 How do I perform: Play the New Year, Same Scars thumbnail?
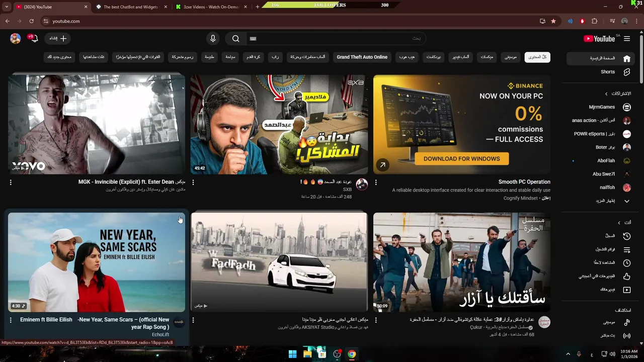pyautogui.click(x=97, y=262)
